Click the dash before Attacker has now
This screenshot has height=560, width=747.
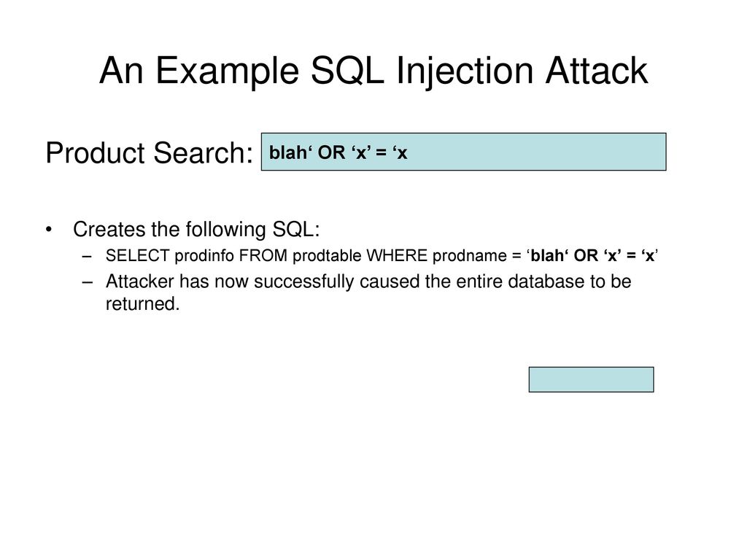87,282
